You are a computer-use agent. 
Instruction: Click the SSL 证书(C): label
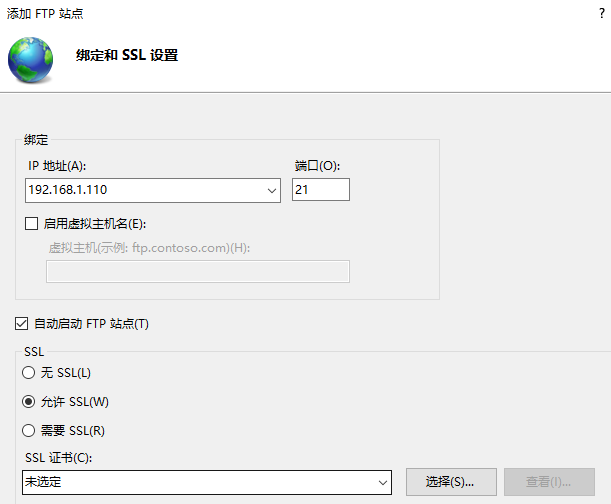coord(58,458)
